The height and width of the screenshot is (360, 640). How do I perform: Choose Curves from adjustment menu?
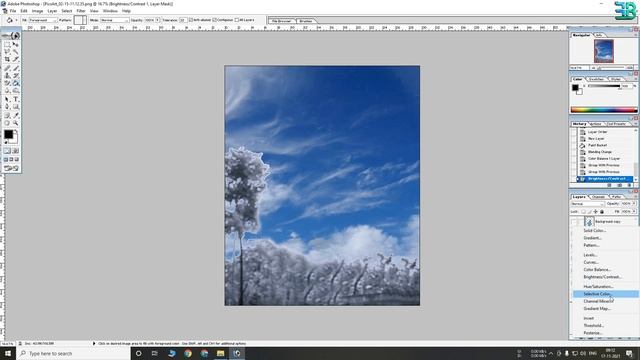click(x=591, y=262)
